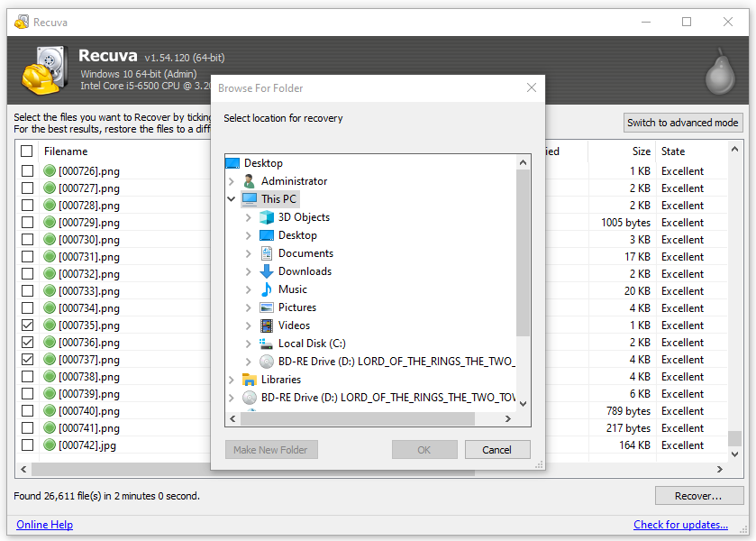Click the Music folder icon
This screenshot has width=756, height=541.
(x=267, y=289)
